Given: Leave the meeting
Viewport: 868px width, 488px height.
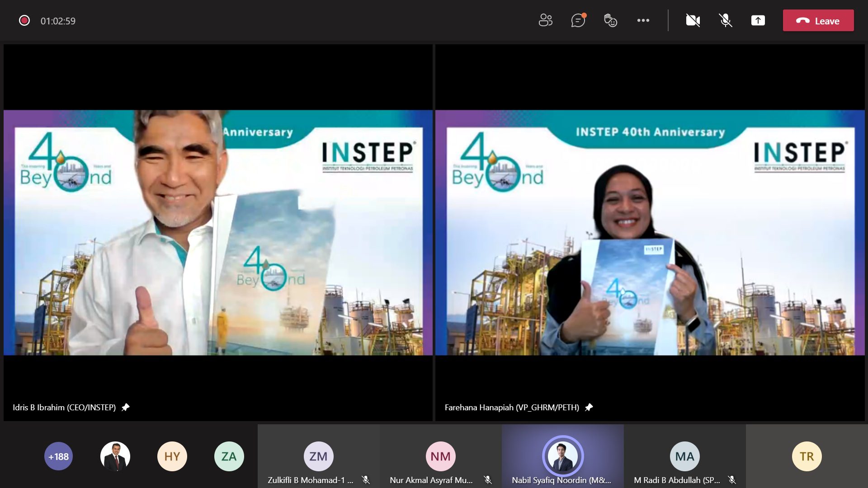Looking at the screenshot, I should click(818, 20).
